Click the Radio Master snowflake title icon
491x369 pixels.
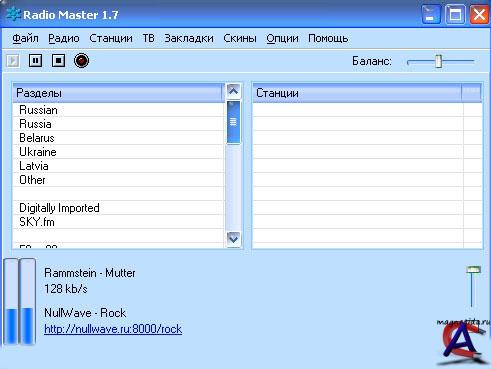pos(13,15)
